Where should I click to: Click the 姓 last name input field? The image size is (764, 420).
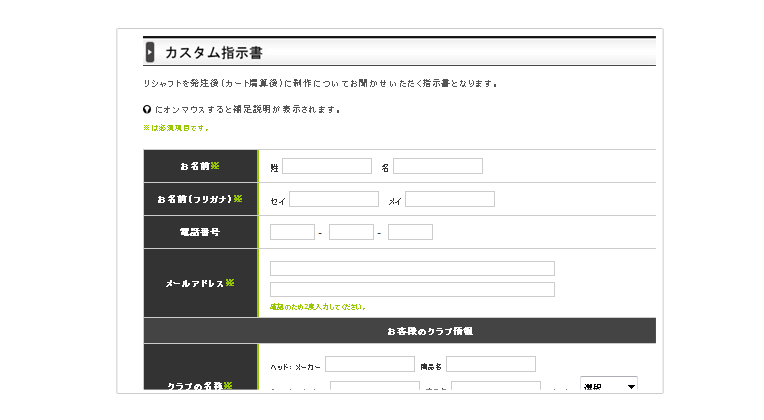click(x=327, y=166)
